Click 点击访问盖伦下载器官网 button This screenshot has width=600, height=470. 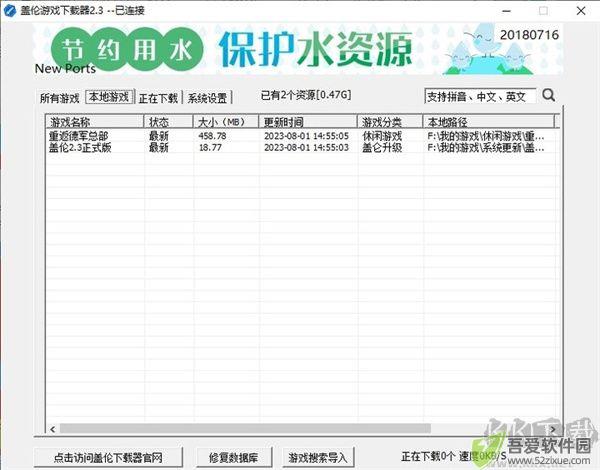pyautogui.click(x=108, y=457)
